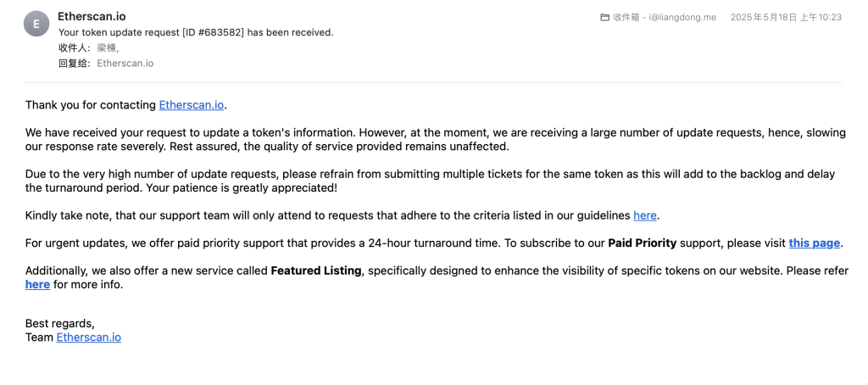Click the sender avatar circle "E"
The image size is (868, 385).
pos(36,24)
